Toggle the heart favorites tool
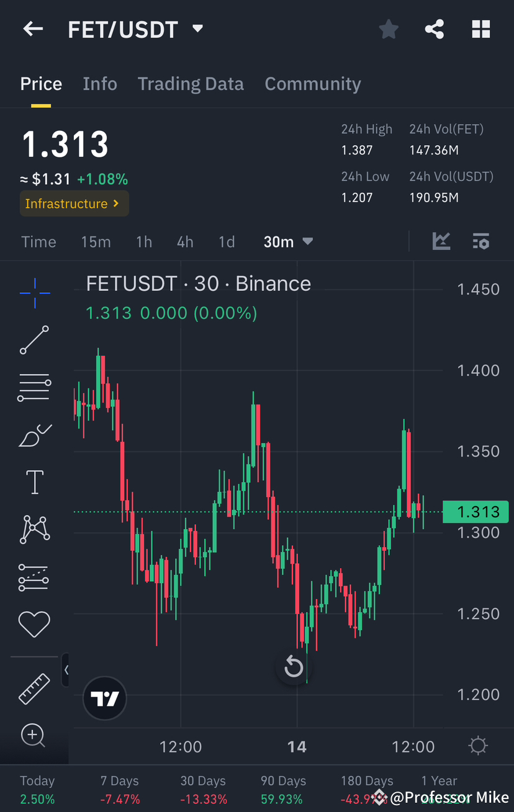The image size is (514, 812). (x=34, y=624)
